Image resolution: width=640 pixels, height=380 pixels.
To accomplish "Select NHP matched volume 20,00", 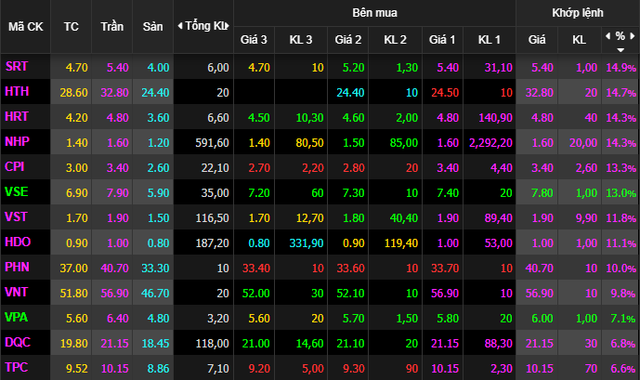I will coord(583,143).
